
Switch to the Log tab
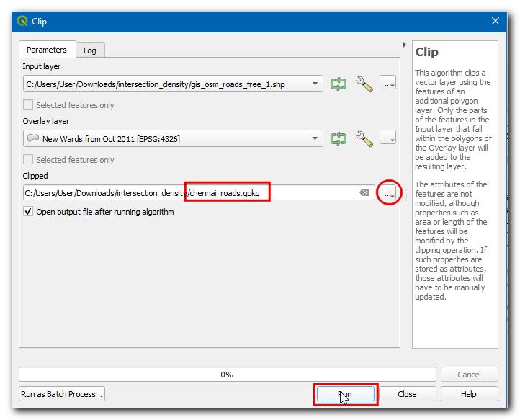pyautogui.click(x=90, y=50)
